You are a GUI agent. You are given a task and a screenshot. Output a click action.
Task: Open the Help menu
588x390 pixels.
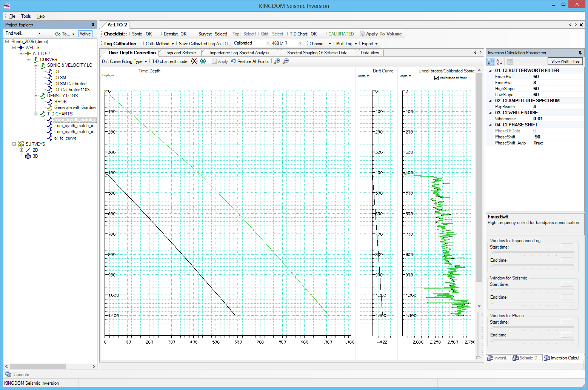pos(40,16)
